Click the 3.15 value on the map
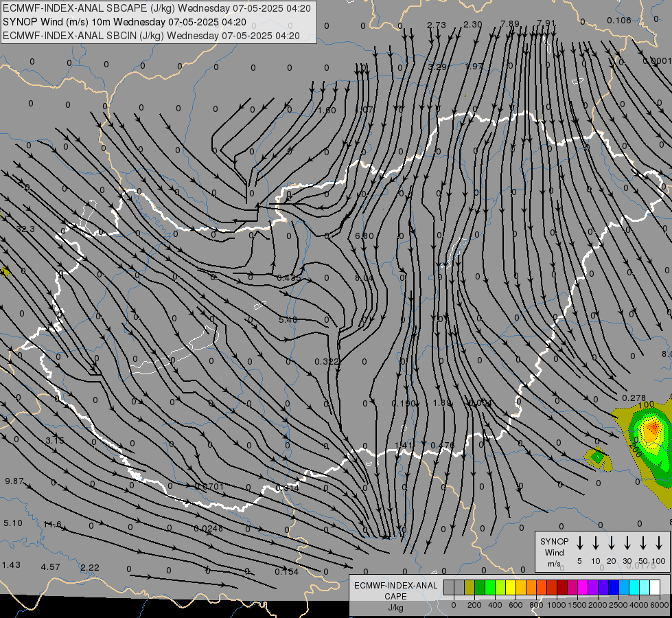This screenshot has height=618, width=672. coord(55,440)
